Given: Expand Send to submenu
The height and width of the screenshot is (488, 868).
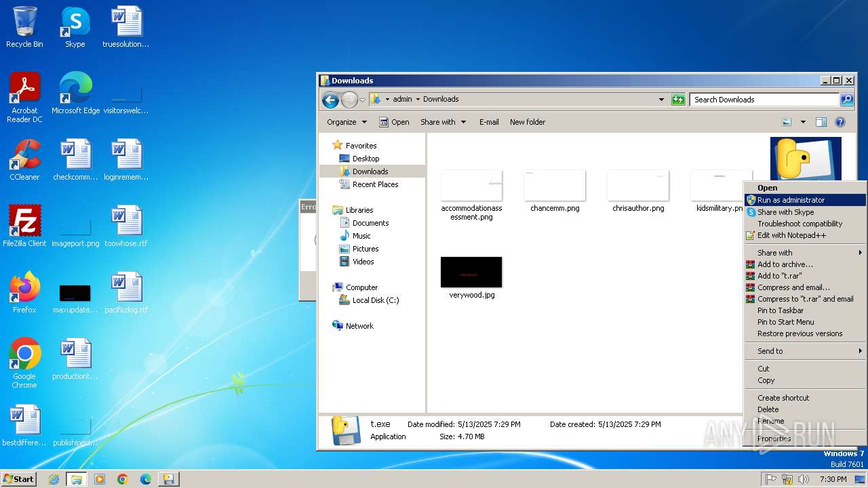Looking at the screenshot, I should 805,351.
